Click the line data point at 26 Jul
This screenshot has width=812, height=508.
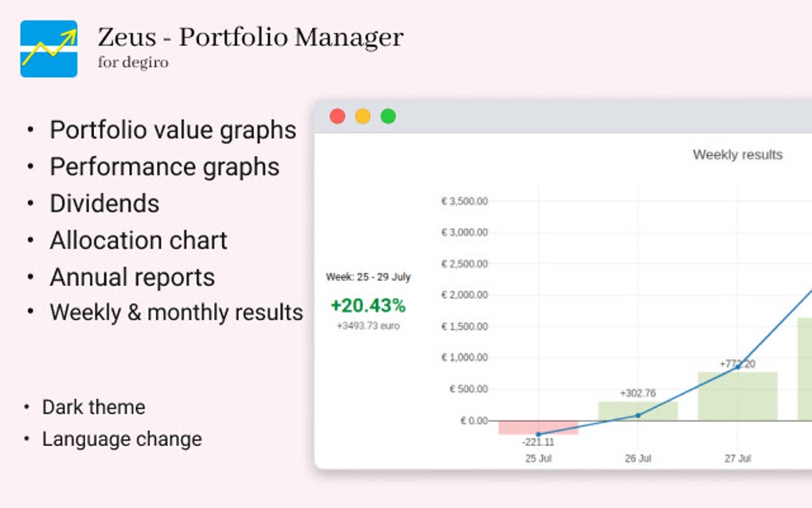coord(638,415)
